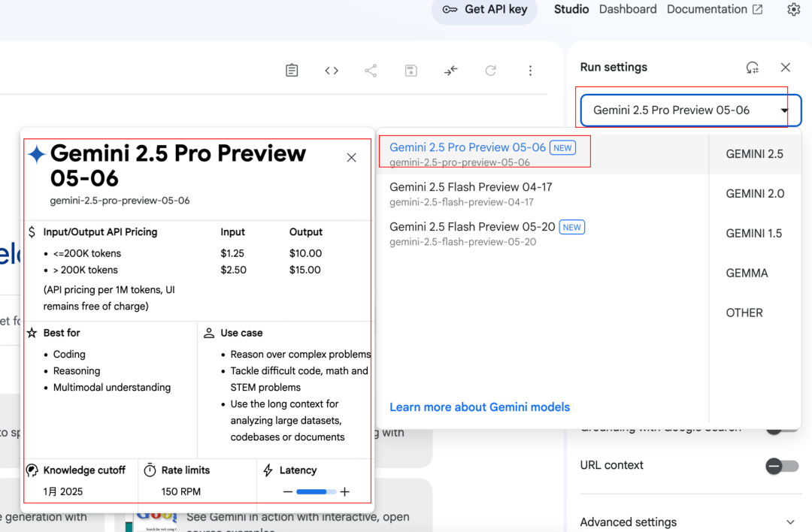Viewport: 812px width, 532px height.
Task: Click the Get API key button
Action: point(484,10)
